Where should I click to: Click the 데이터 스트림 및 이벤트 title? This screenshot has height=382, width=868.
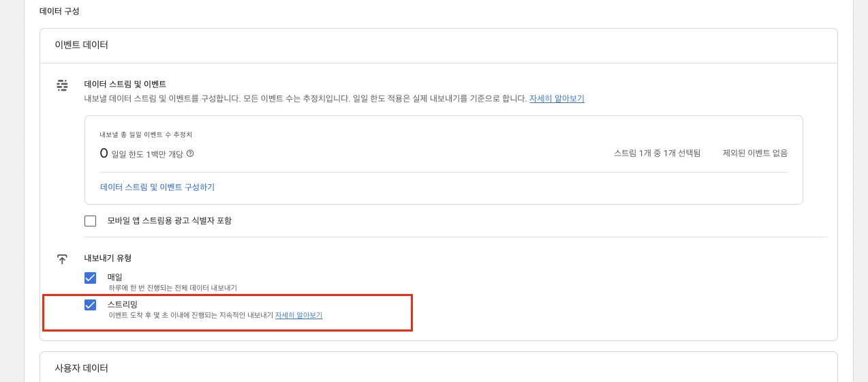(x=125, y=84)
